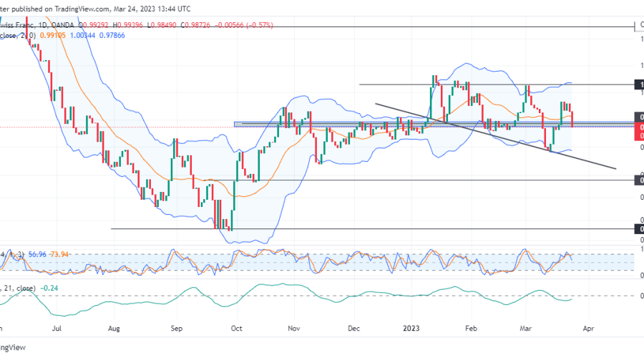Click the Bollinger upper band value 1.00344
The height and width of the screenshot is (358, 644).
point(82,35)
